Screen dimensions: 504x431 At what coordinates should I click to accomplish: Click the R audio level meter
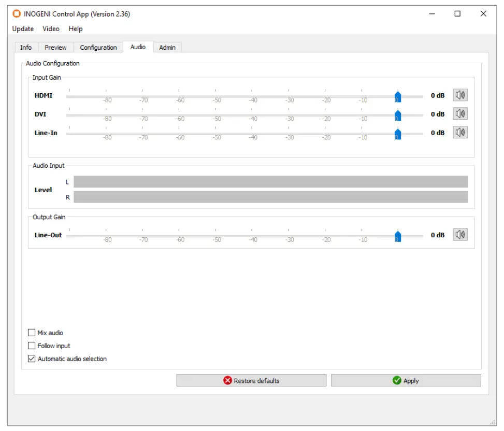[270, 197]
